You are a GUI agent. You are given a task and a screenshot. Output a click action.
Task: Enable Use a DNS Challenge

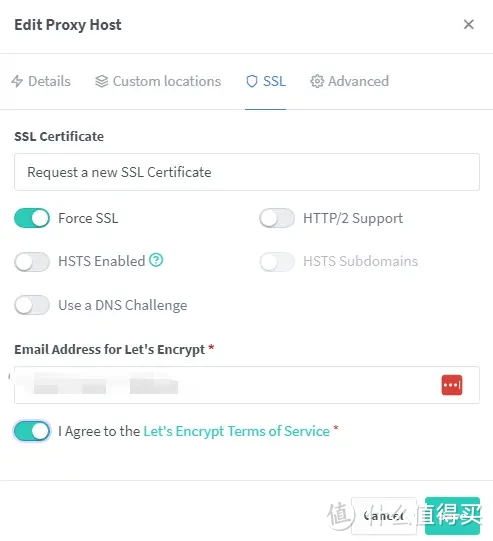tap(32, 305)
